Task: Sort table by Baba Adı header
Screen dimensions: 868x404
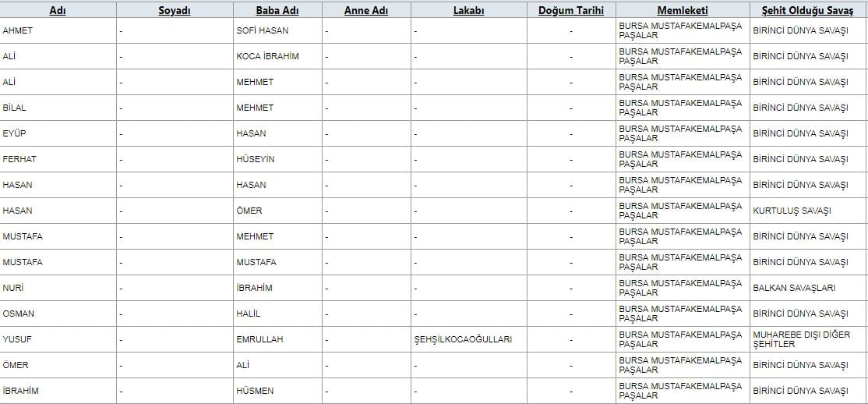Action: tap(277, 10)
